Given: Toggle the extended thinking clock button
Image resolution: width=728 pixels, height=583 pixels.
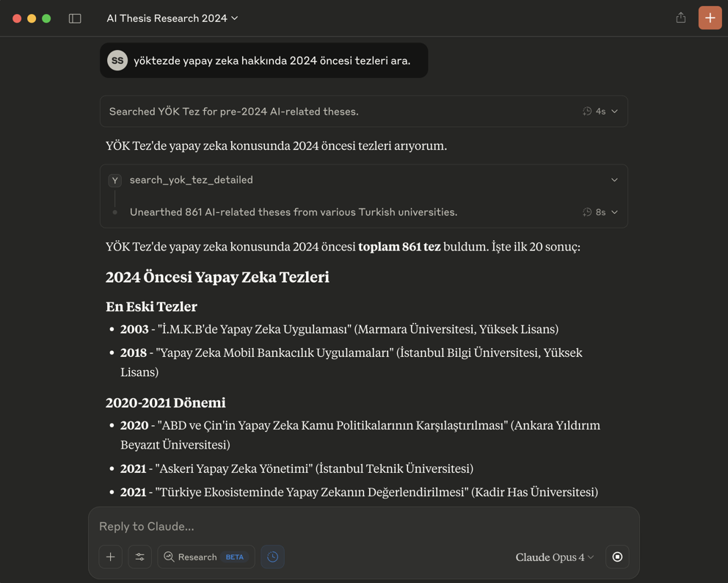Looking at the screenshot, I should click(272, 557).
